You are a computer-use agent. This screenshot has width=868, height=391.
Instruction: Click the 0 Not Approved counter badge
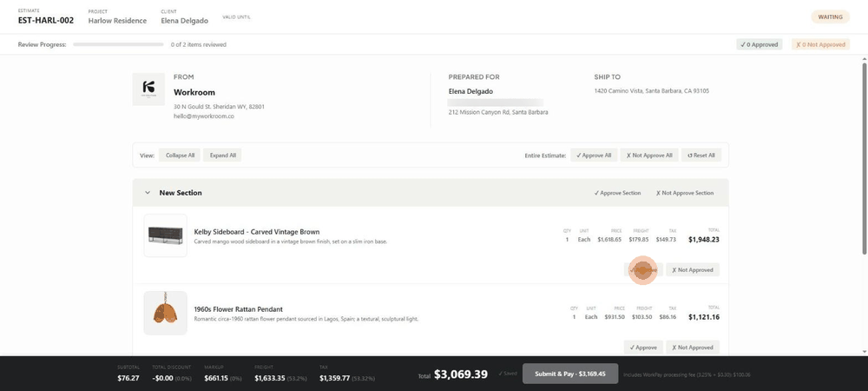pos(820,45)
